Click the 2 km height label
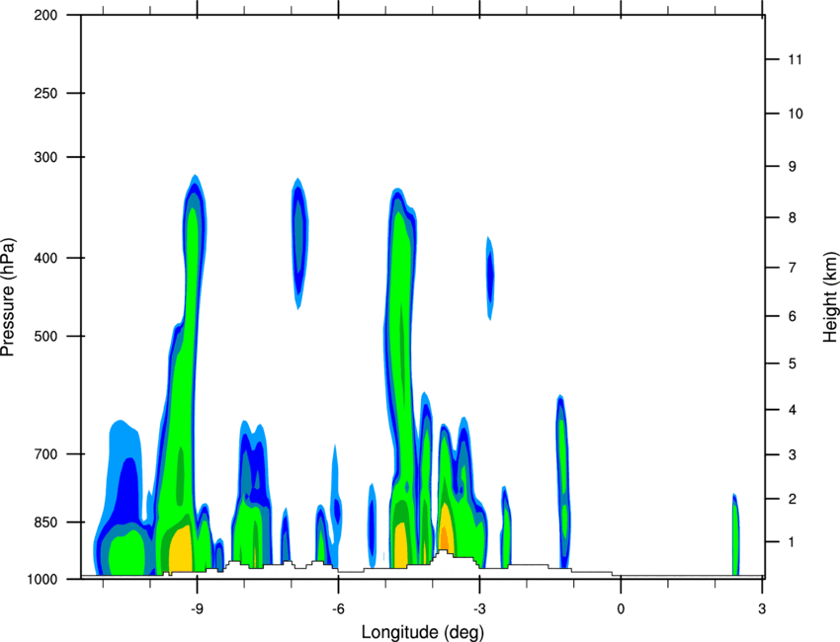840x642 pixels. point(793,499)
